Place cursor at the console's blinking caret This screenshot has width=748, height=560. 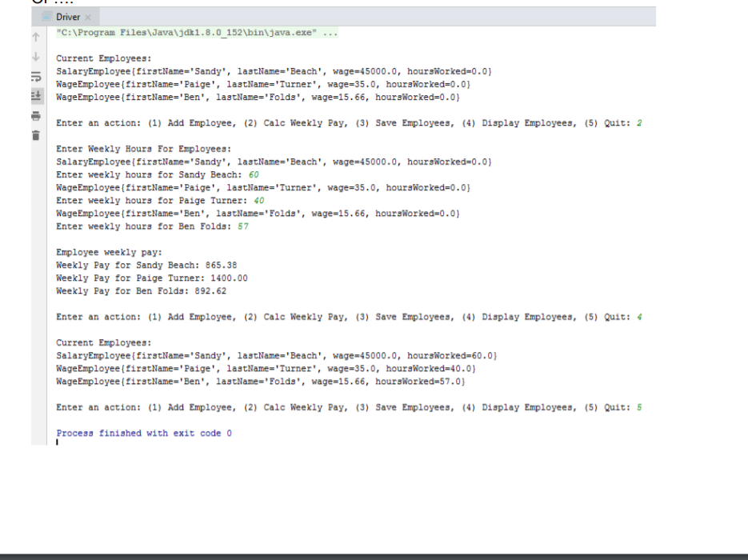pyautogui.click(x=58, y=442)
